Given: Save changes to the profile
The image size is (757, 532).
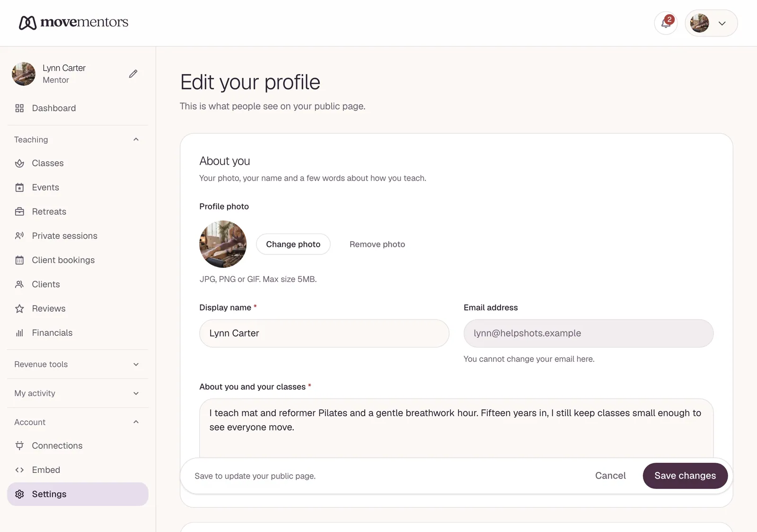Looking at the screenshot, I should (685, 476).
